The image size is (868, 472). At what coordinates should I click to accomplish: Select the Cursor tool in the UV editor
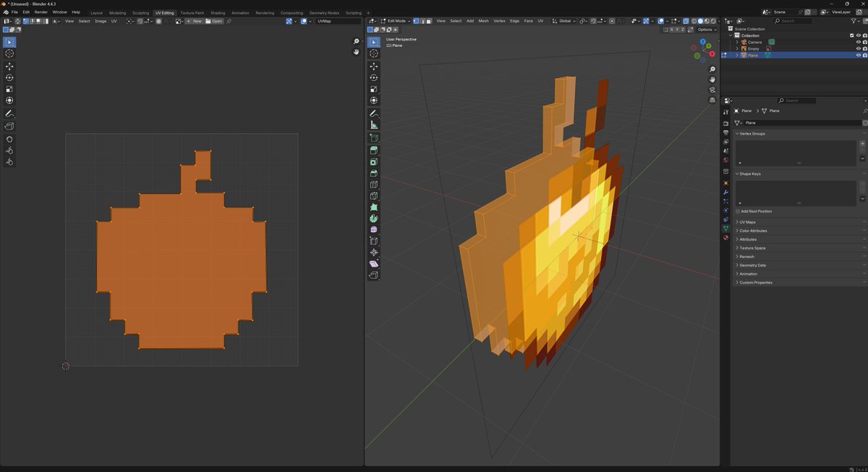(x=9, y=53)
